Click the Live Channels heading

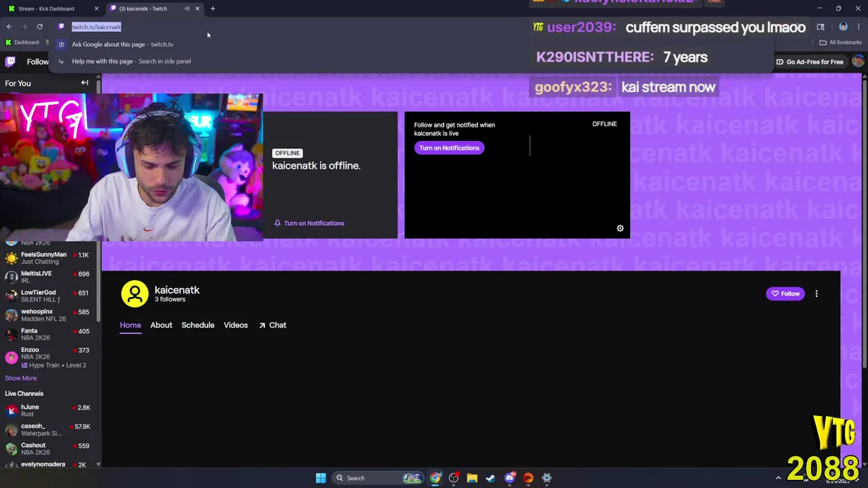point(24,393)
